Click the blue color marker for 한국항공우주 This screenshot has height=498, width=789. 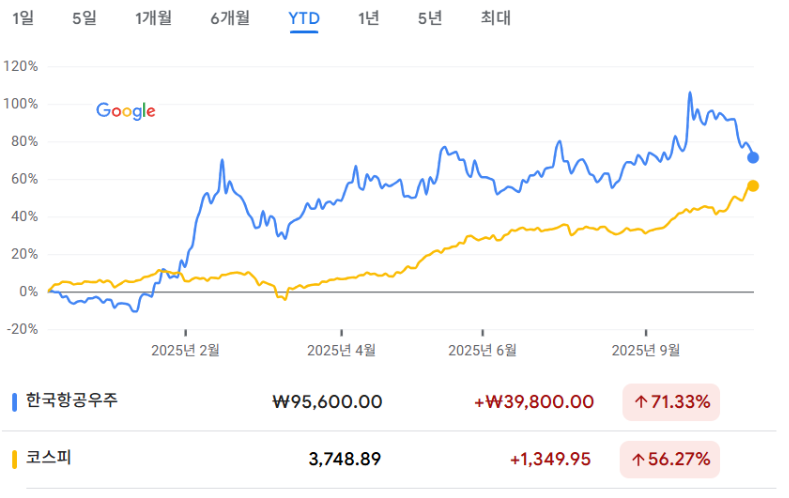coord(15,402)
